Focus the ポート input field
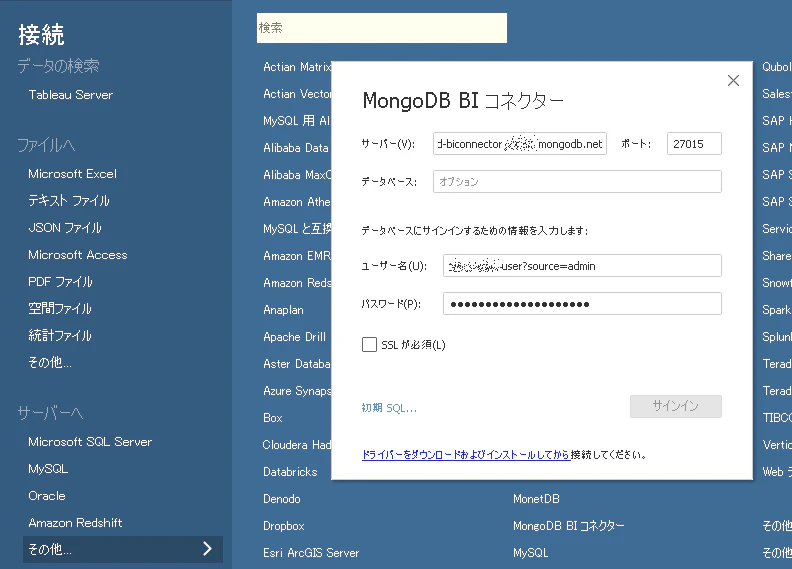Viewport: 792px width, 569px height. click(x=694, y=144)
